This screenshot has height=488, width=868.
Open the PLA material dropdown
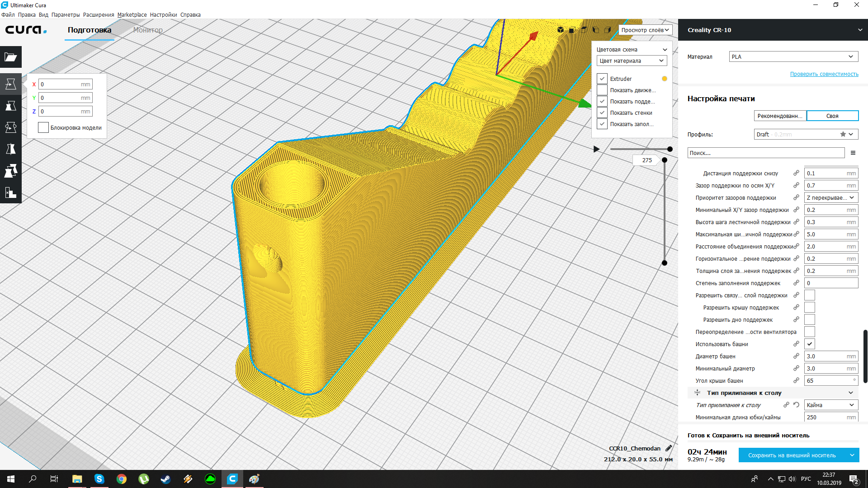[793, 56]
